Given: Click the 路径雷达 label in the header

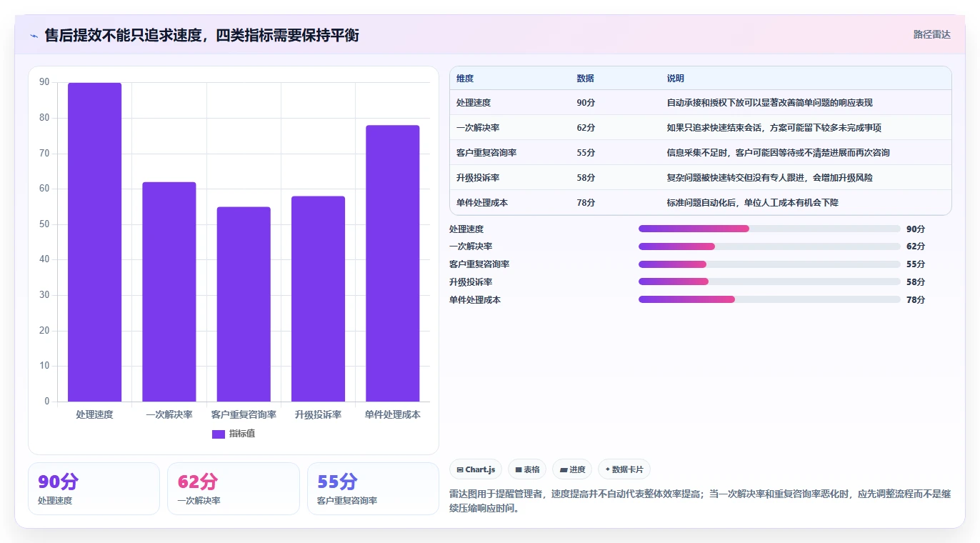Looking at the screenshot, I should [931, 34].
